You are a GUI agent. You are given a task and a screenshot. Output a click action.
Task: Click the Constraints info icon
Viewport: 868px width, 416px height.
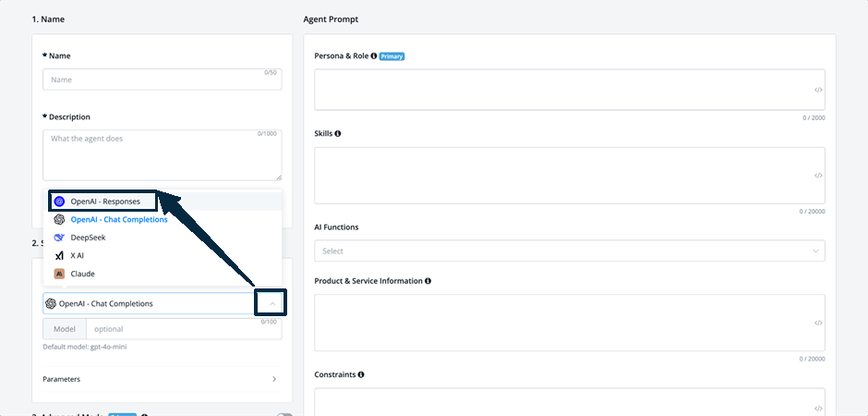click(361, 374)
